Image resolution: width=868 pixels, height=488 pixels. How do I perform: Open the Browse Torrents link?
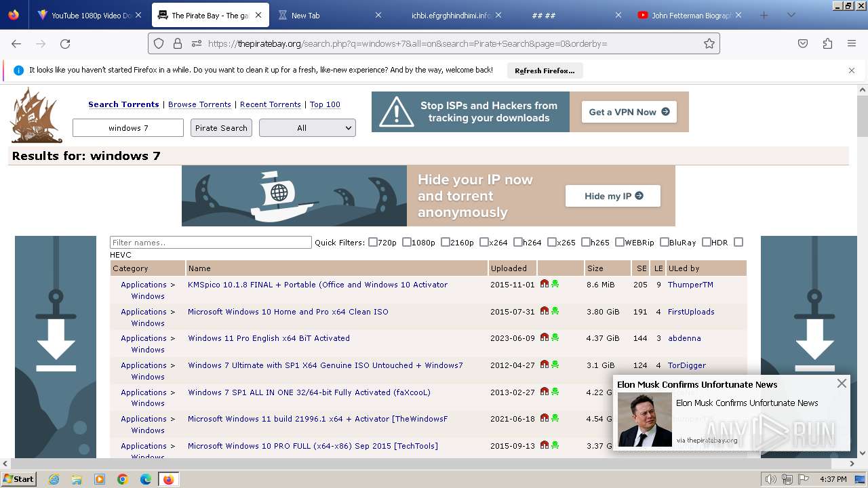coord(199,104)
